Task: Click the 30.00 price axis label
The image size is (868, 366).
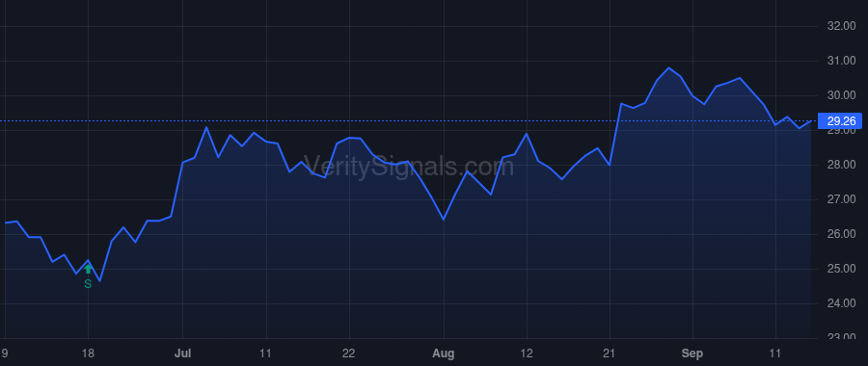Action: 840,95
